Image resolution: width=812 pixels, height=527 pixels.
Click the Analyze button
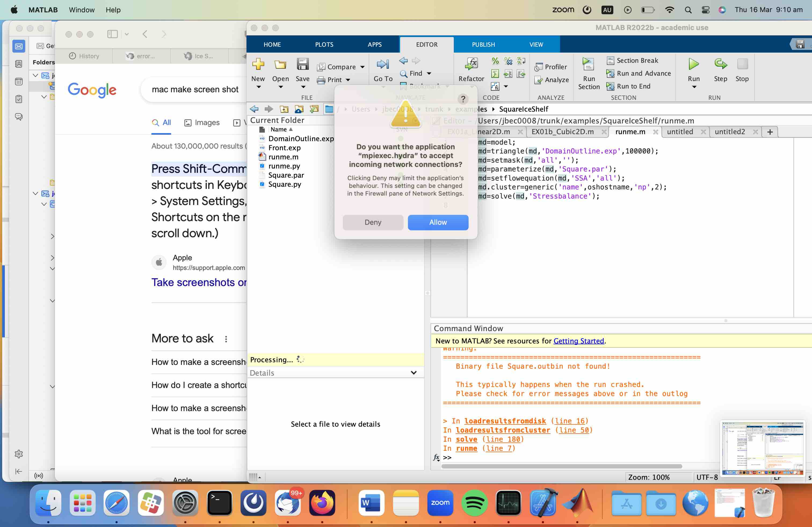click(551, 80)
